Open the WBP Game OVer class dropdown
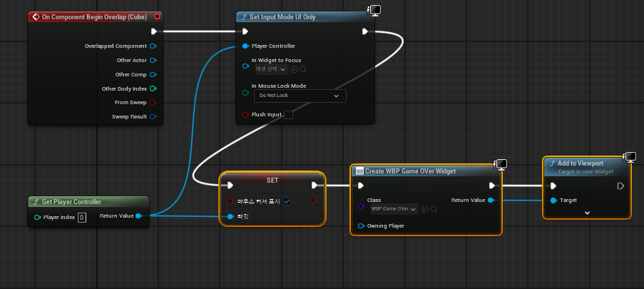Viewport: 644px width, 289px height. click(x=394, y=209)
